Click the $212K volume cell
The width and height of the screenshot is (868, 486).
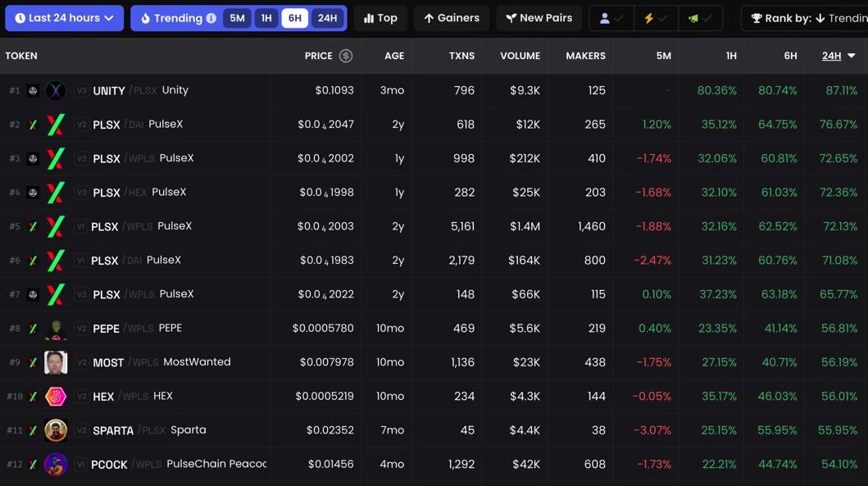pyautogui.click(x=525, y=158)
